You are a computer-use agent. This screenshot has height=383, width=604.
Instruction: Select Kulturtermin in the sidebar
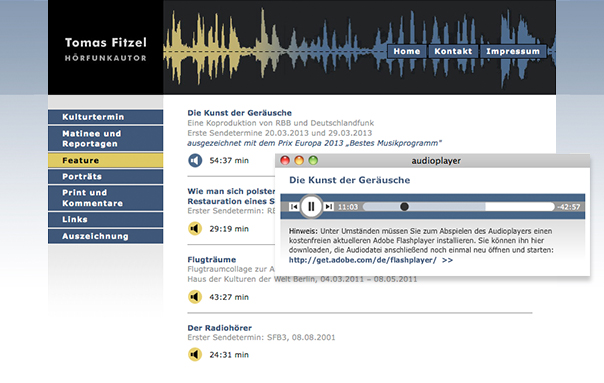[x=106, y=117]
